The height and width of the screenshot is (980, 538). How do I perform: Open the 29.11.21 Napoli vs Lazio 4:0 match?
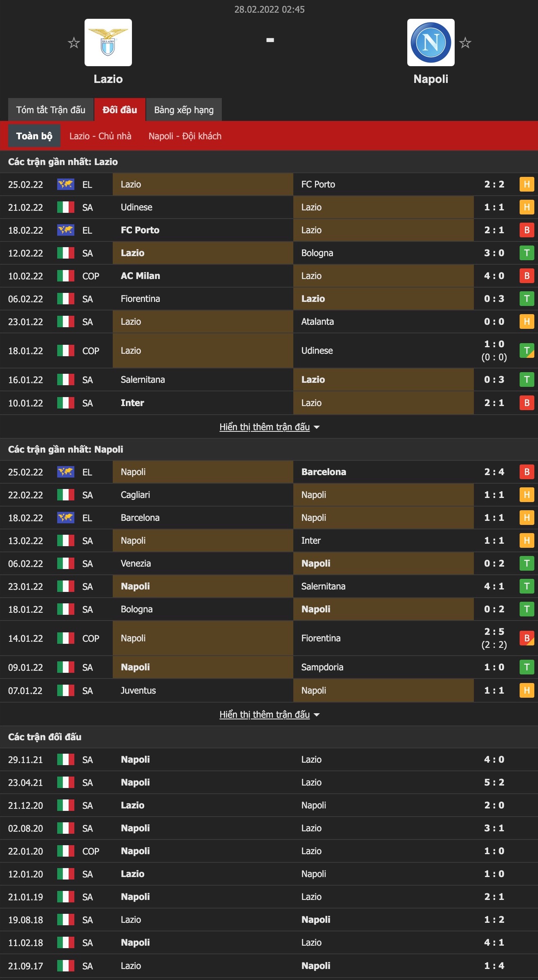tap(269, 759)
